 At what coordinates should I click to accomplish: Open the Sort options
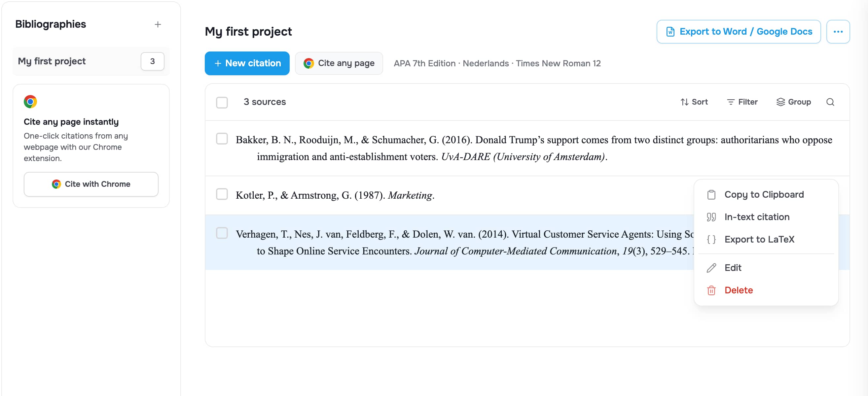694,102
